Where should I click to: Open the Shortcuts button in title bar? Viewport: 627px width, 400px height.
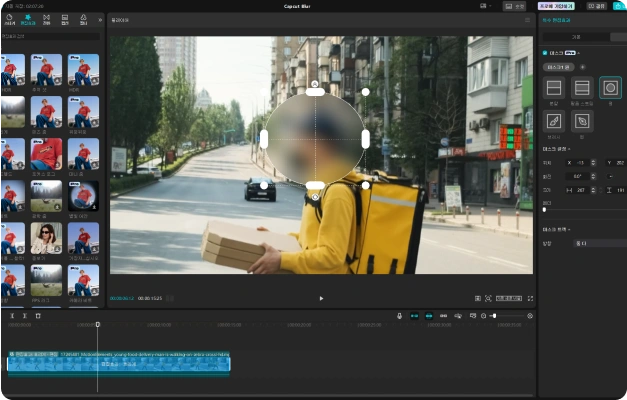point(514,6)
